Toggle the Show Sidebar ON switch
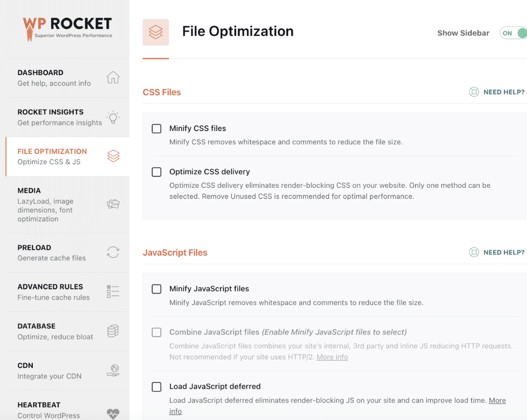Viewport: 527px width, 420px height. 513,33
